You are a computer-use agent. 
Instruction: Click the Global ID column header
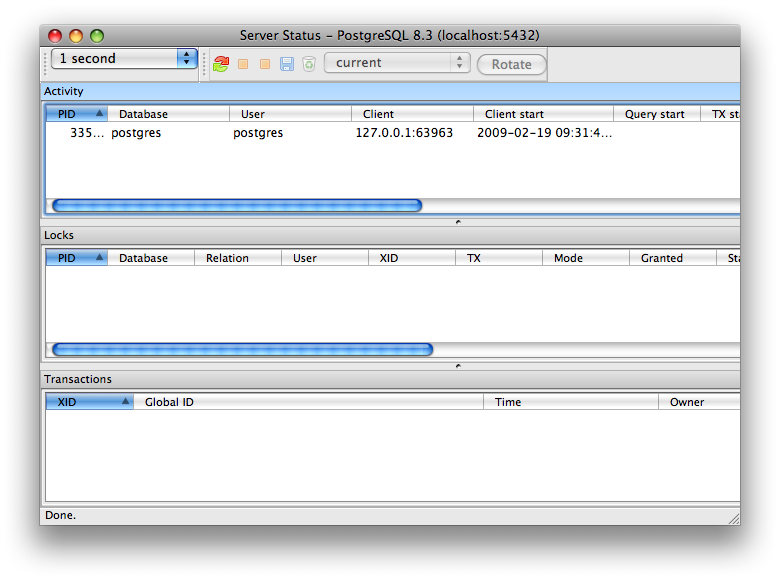308,402
